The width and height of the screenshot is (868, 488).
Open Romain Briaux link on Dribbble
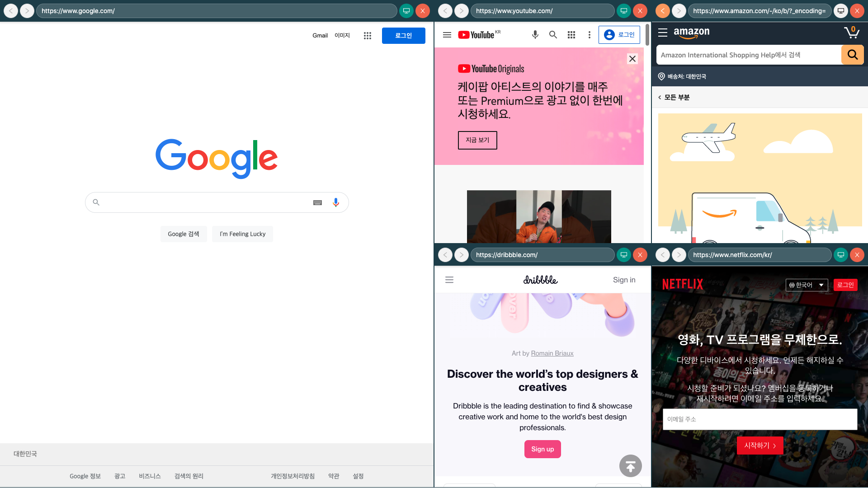tap(552, 353)
